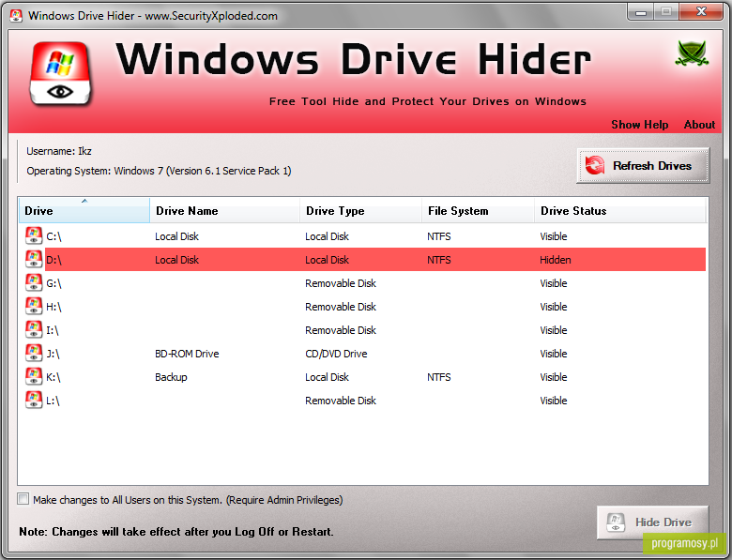Open Show Help link

click(640, 125)
